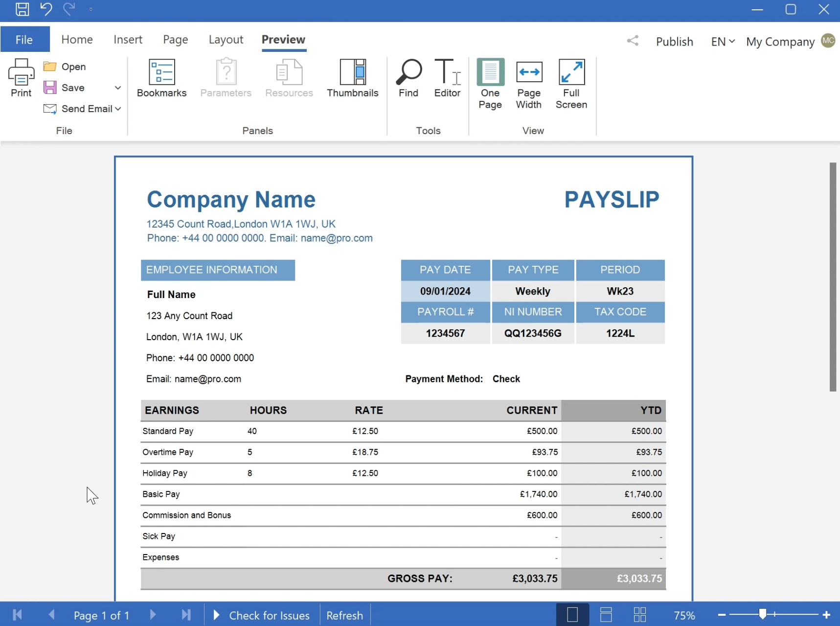Image resolution: width=840 pixels, height=626 pixels.
Task: Switch to the Layout tab
Action: 226,40
